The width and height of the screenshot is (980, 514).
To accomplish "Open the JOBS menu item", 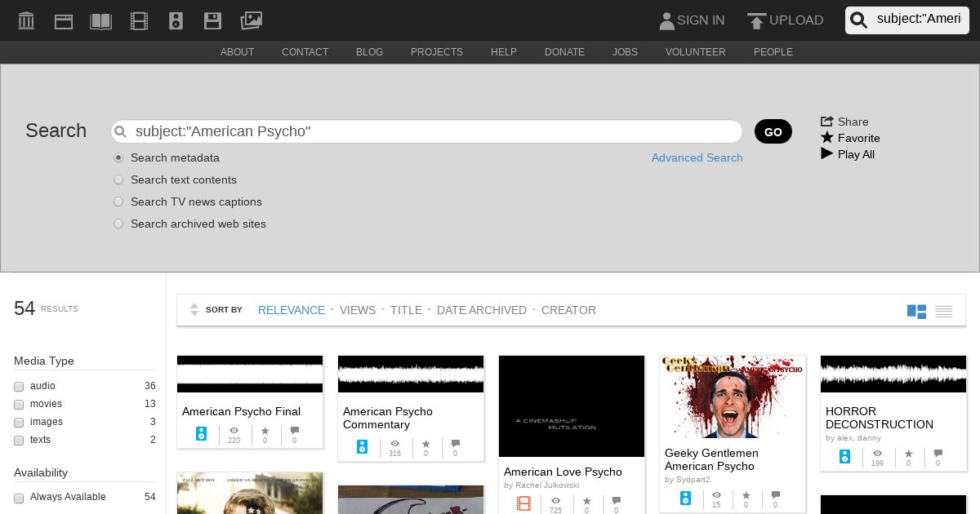I will (625, 52).
